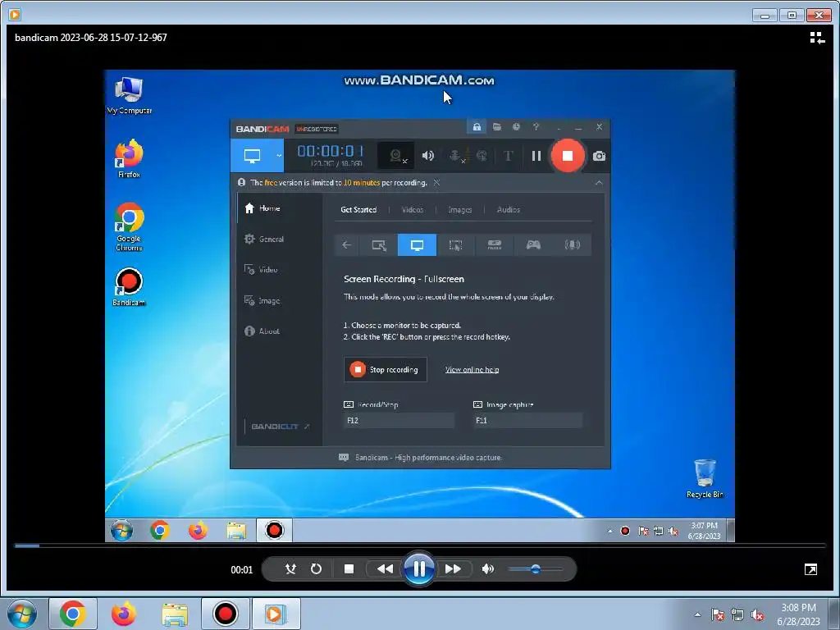This screenshot has width=840, height=630.
Task: Click the mouse effects icon in Bandicam
Action: pyautogui.click(x=482, y=156)
